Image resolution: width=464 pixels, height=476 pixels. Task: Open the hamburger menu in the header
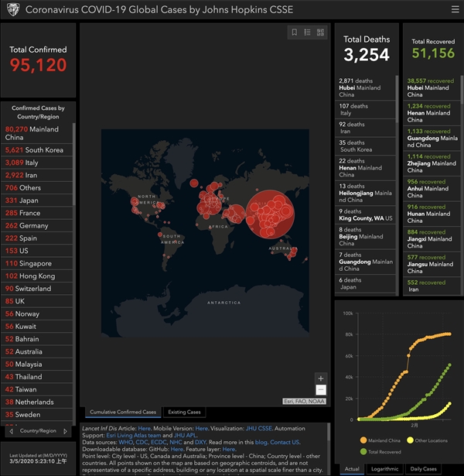[x=455, y=9]
